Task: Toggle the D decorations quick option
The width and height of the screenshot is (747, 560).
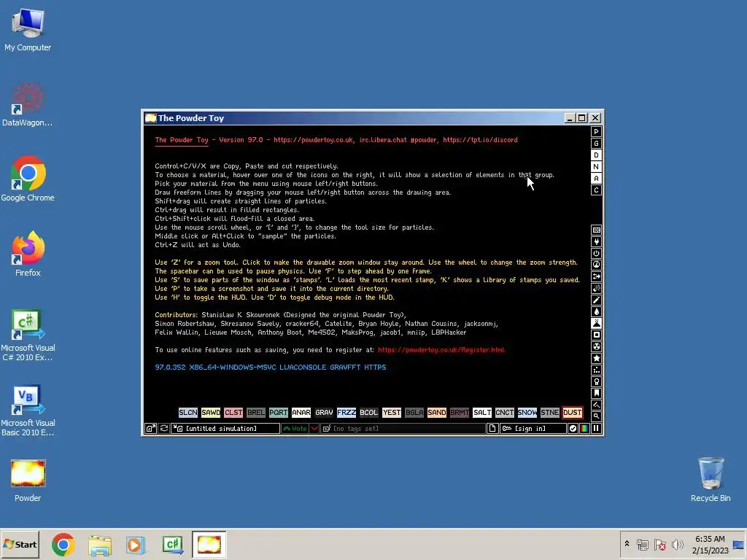Action: click(596, 155)
